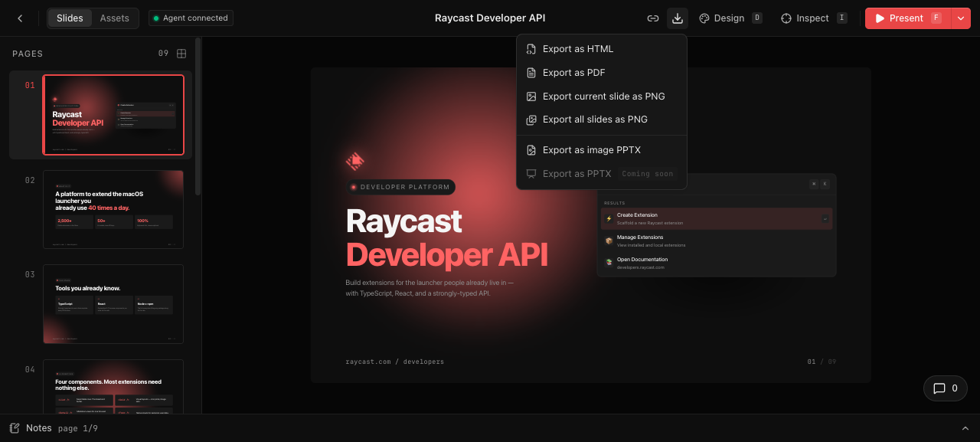Click the raycast.com / developers footer text
This screenshot has width=980, height=442.
(395, 362)
